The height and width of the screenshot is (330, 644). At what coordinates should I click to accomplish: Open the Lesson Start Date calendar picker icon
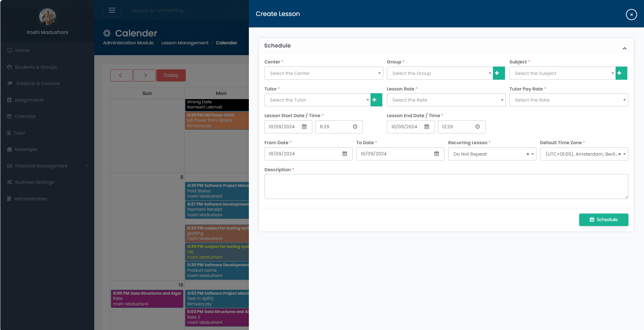tap(304, 127)
